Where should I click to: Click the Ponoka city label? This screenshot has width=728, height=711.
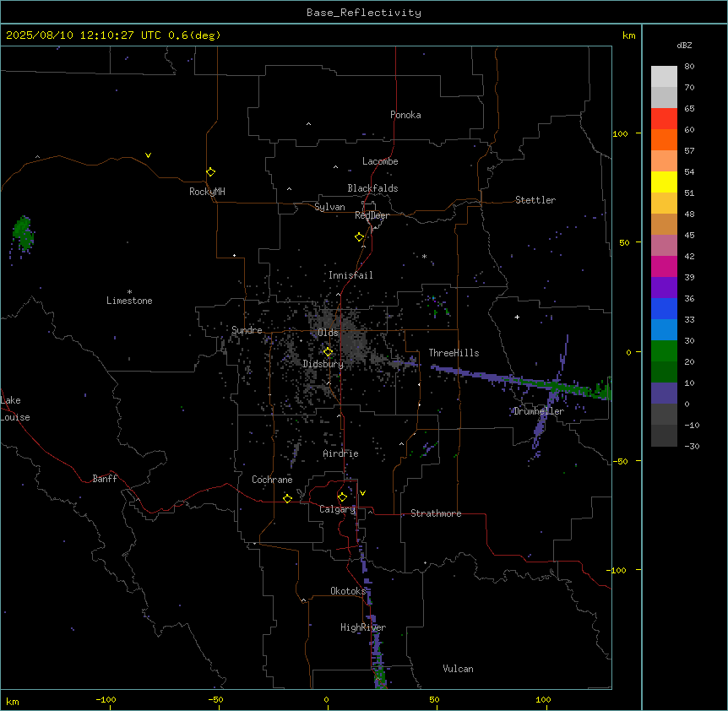pyautogui.click(x=405, y=115)
